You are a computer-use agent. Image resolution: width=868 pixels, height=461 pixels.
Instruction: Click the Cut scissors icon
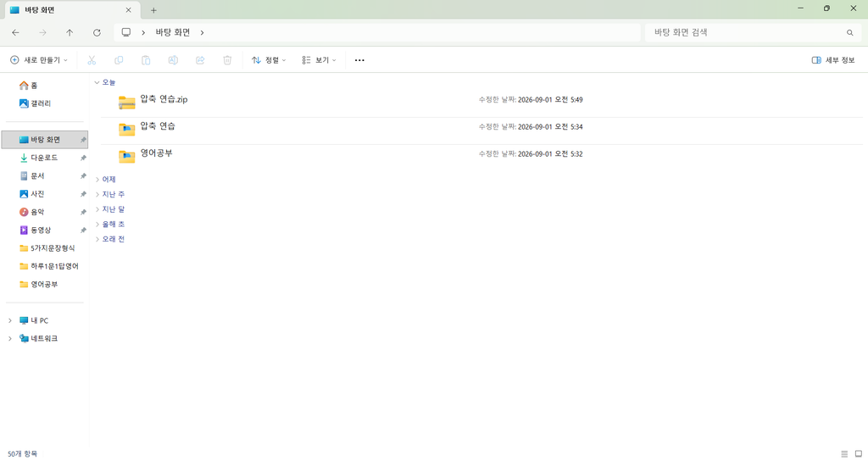point(92,60)
